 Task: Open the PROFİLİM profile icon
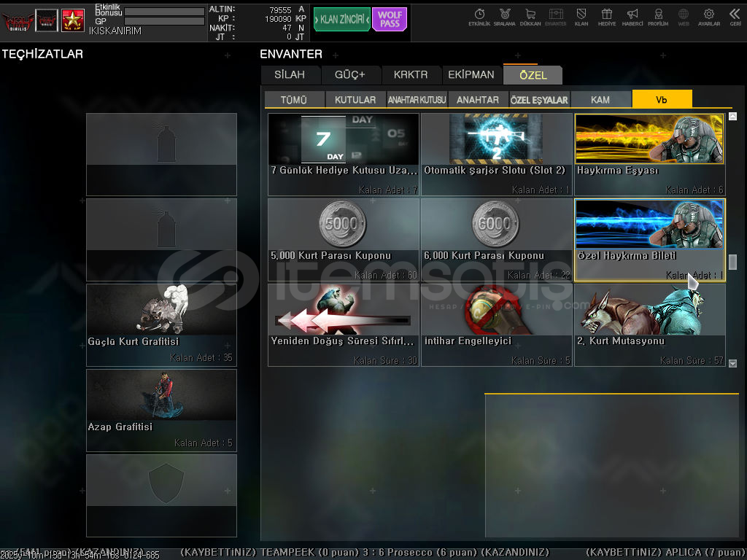pos(658,17)
